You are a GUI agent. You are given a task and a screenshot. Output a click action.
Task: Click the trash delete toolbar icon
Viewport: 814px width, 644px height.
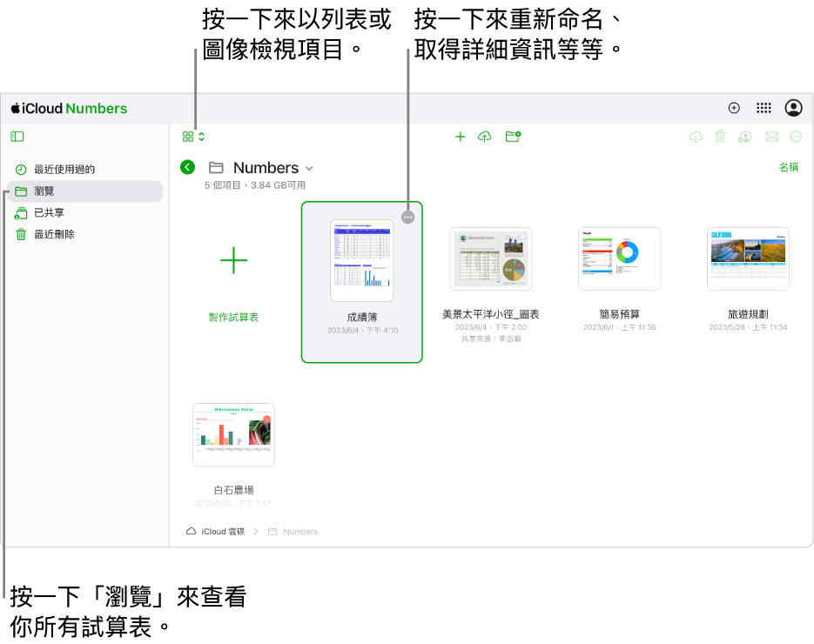720,137
